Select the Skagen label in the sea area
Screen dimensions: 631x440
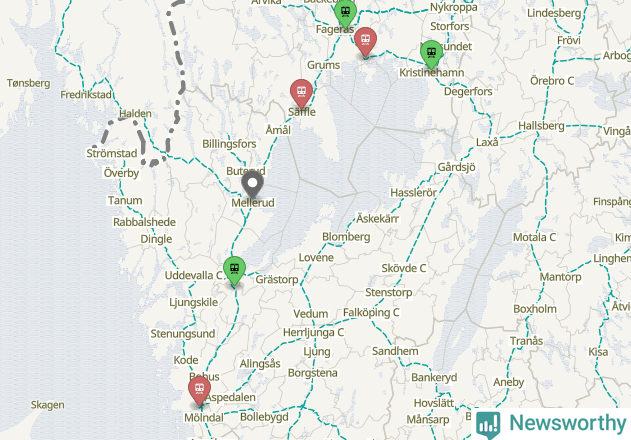point(47,405)
